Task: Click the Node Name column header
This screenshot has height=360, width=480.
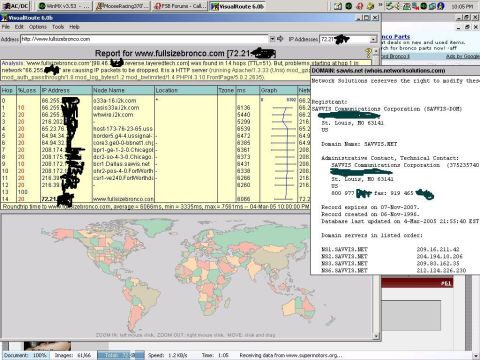Action: (123, 90)
